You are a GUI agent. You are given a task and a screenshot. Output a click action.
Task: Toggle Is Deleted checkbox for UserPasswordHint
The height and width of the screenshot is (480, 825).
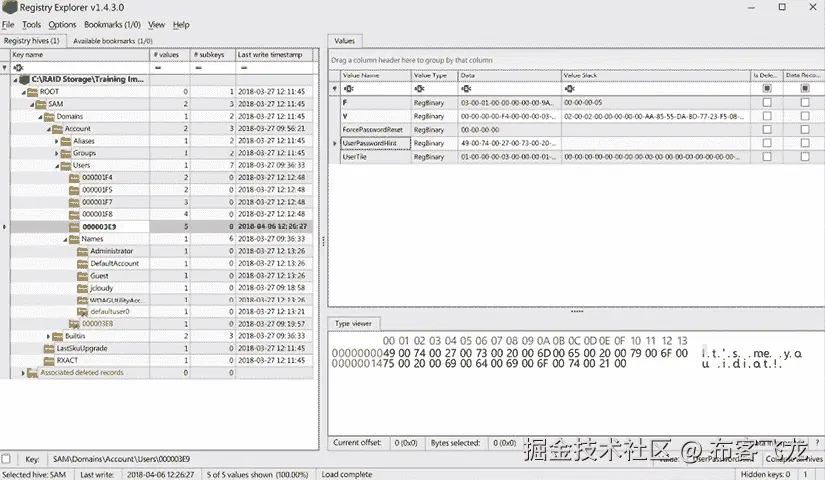(x=767, y=143)
